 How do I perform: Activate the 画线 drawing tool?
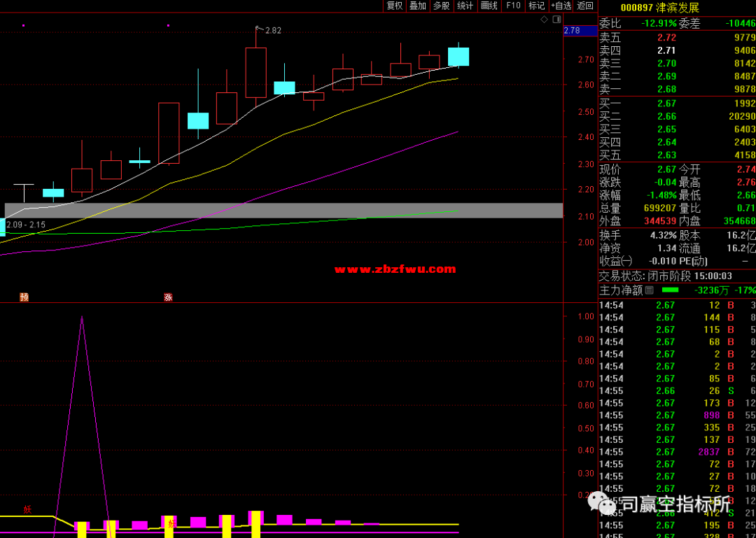pos(489,6)
